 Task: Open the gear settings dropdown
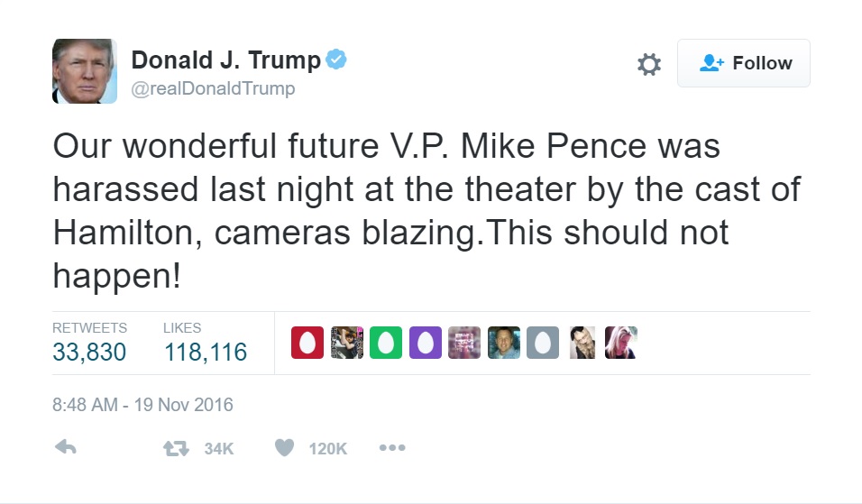[x=649, y=64]
